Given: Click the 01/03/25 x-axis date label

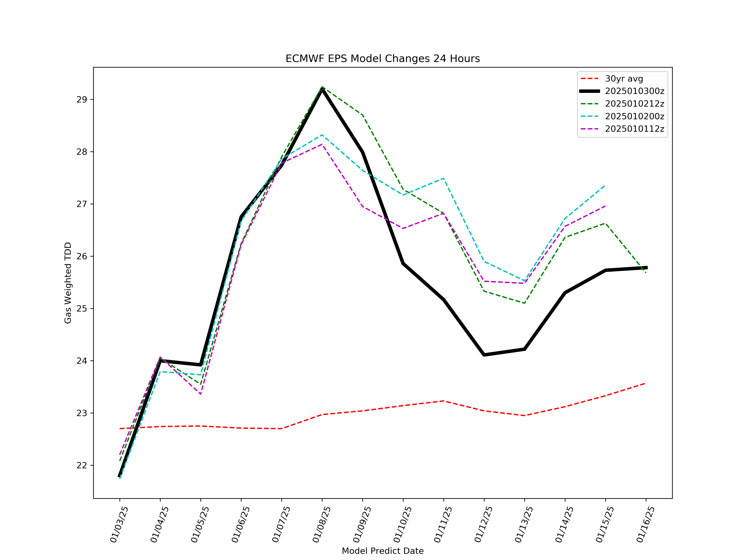Looking at the screenshot, I should 119,524.
